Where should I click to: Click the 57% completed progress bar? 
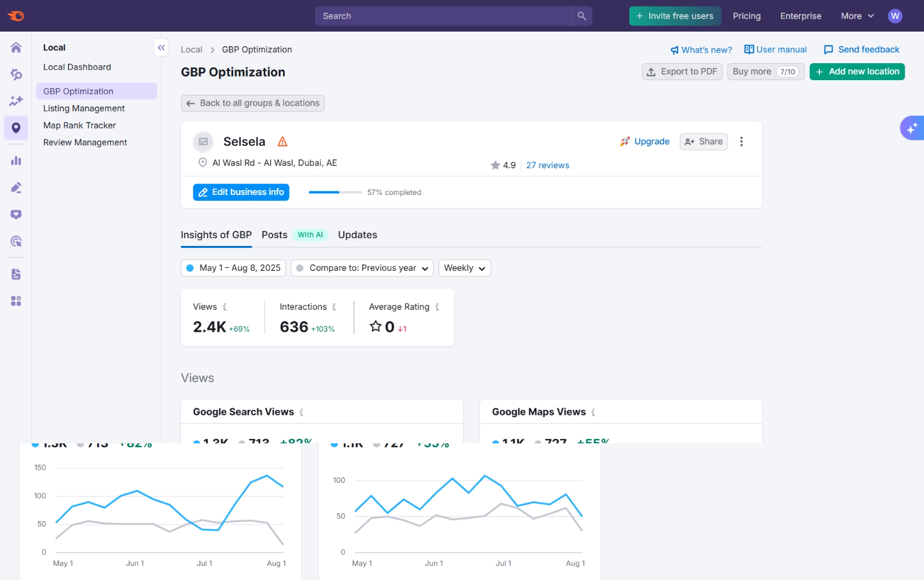[335, 193]
